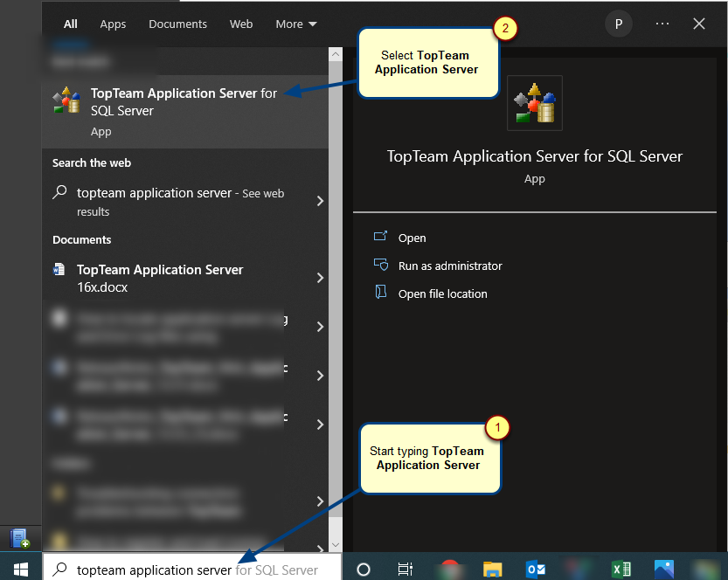This screenshot has width=728, height=580.
Task: Click the blue notebook icon above Start
Action: [19, 538]
